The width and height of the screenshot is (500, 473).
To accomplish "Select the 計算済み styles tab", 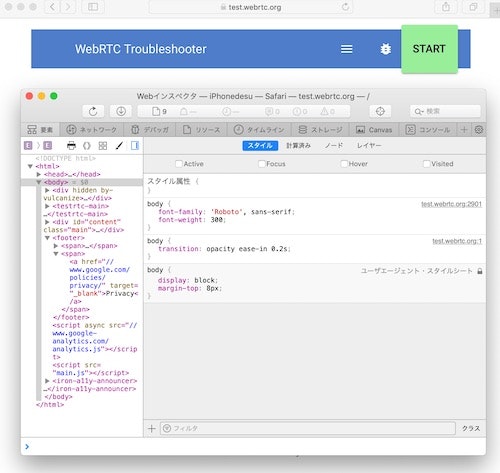I will (x=298, y=146).
